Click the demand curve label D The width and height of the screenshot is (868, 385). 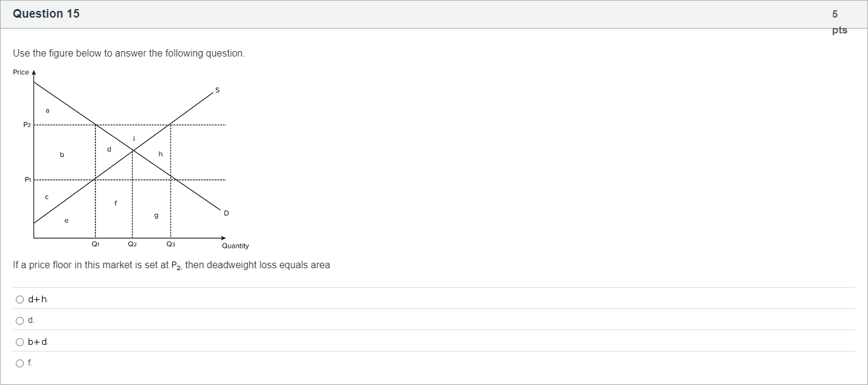[226, 213]
